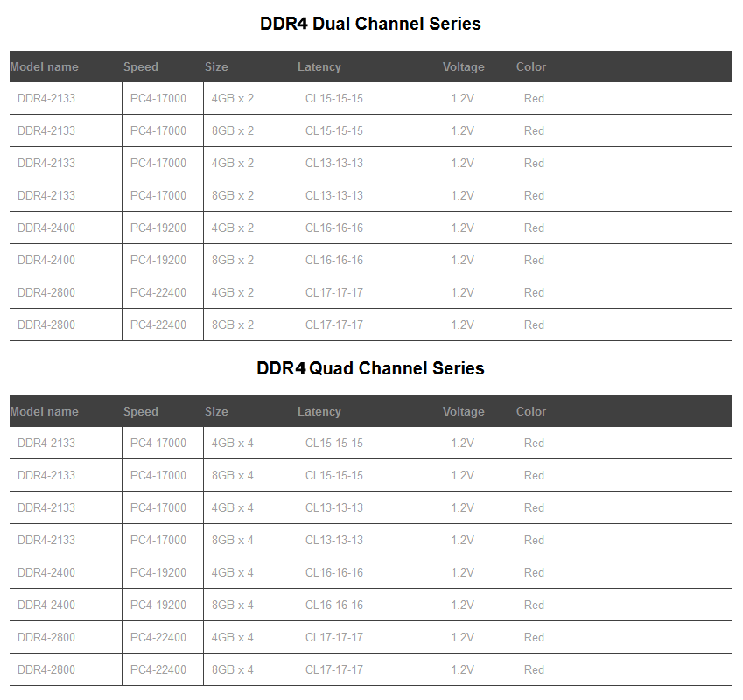Click the Voltage header in Quad Channel table

(463, 411)
